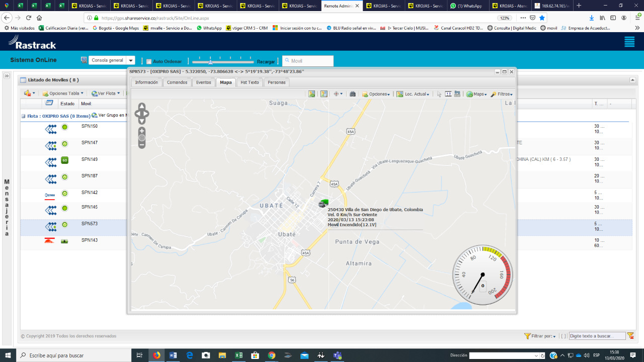Select the ruler measure tool
This screenshot has height=362, width=644.
448,94
